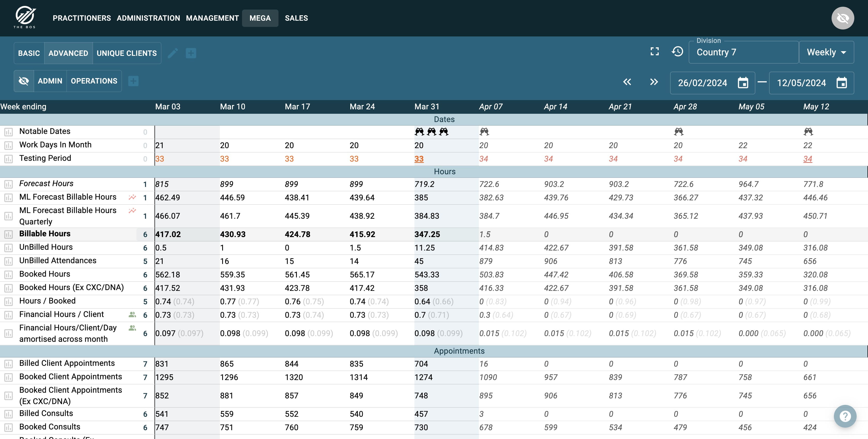Click the Apr 21 column header

point(620,107)
